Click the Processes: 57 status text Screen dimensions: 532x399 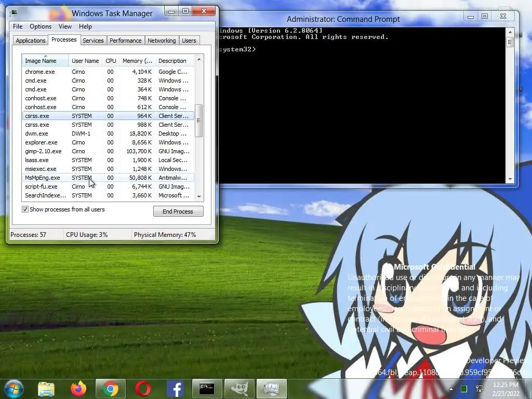tap(28, 235)
